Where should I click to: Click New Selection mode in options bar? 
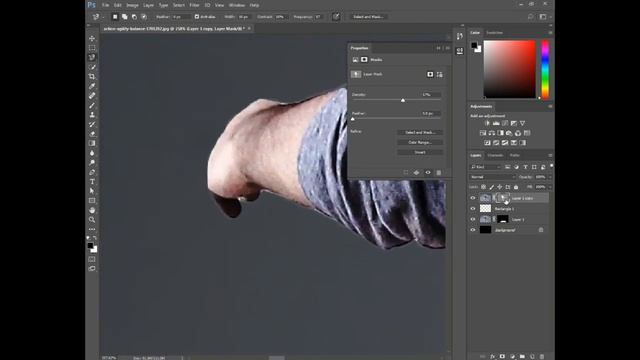click(x=115, y=17)
